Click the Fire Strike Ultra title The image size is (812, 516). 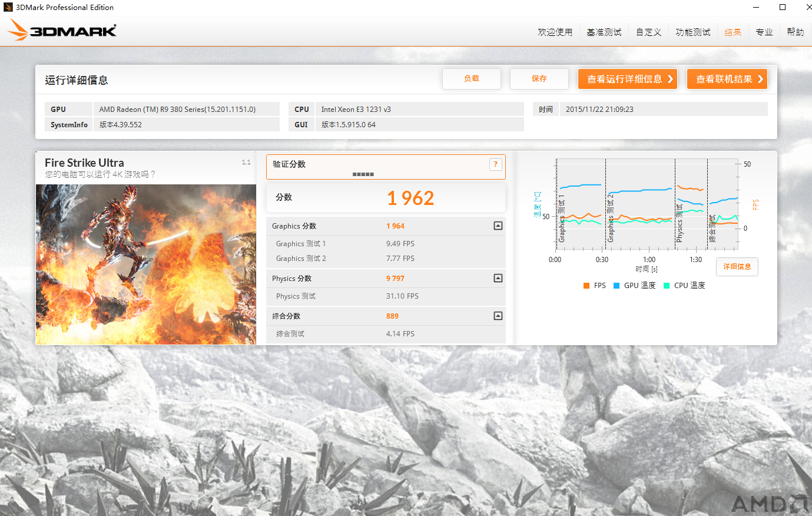pos(84,163)
